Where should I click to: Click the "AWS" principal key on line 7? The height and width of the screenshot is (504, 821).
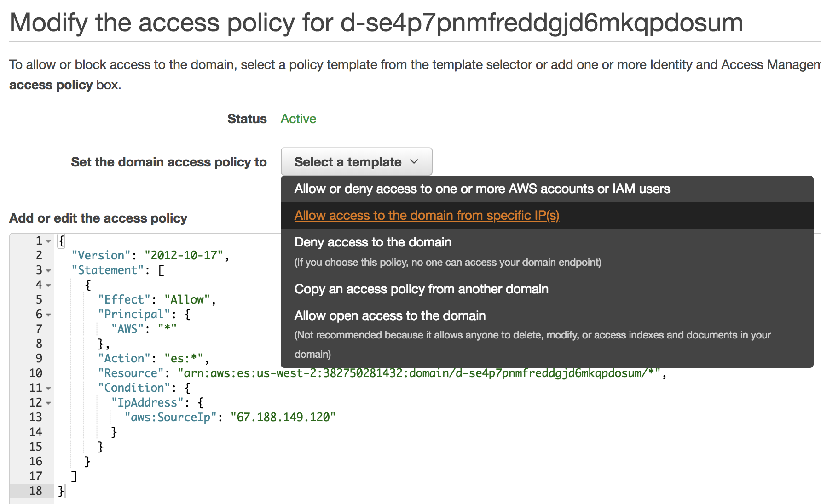point(127,329)
